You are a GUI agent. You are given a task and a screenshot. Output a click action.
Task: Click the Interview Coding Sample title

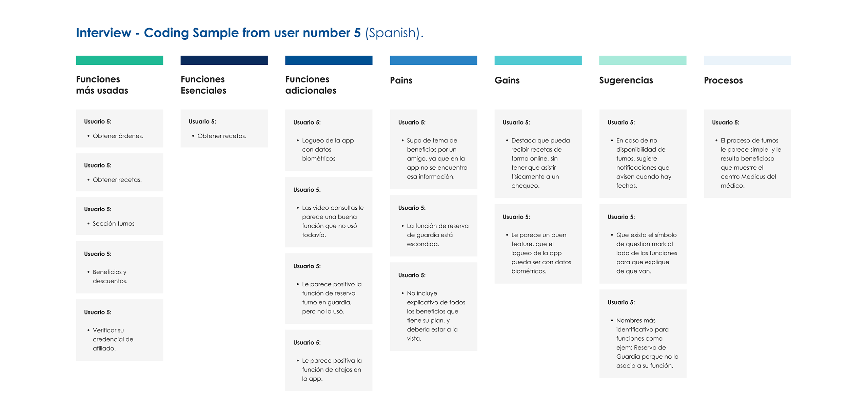(250, 33)
